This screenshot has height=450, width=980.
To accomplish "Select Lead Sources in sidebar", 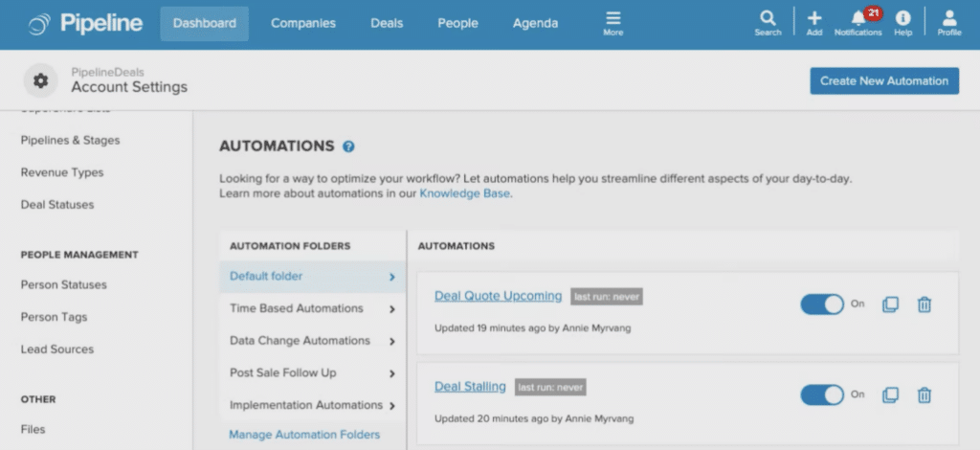I will pos(56,349).
